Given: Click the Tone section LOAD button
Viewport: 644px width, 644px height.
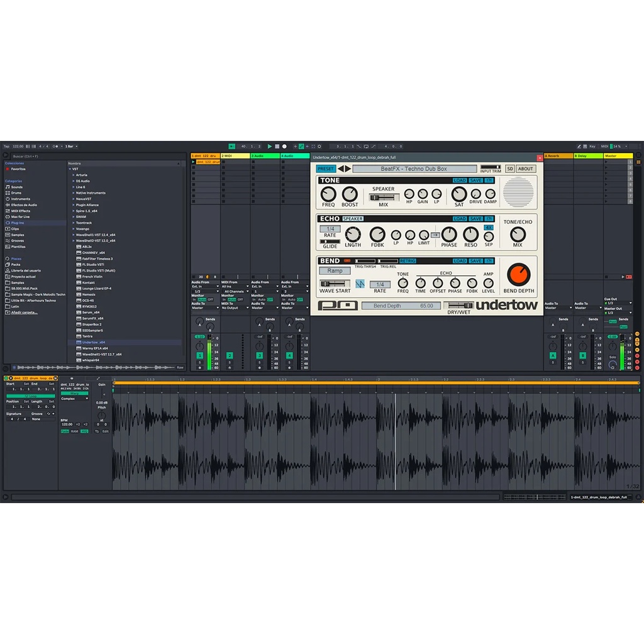Looking at the screenshot, I should coord(460,180).
